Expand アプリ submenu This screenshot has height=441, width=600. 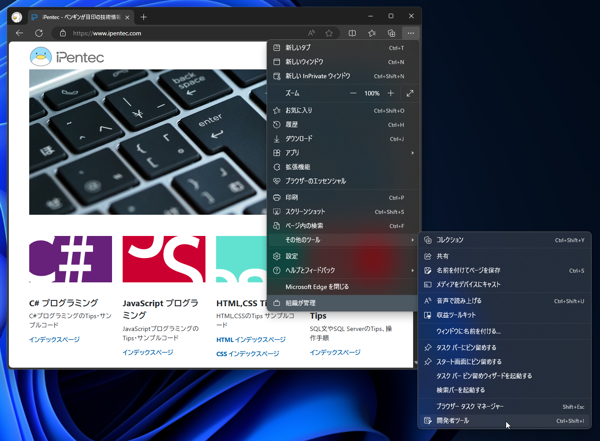coord(342,153)
